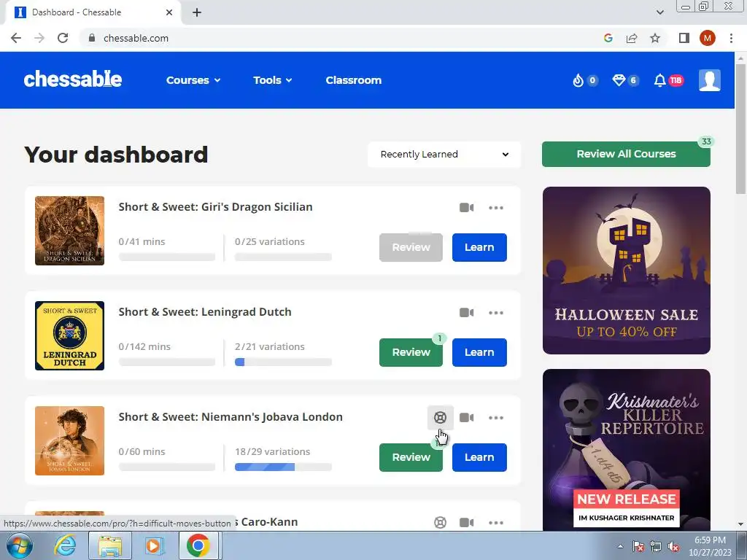Screen dimensions: 747x560
Task: Open more options for Leningrad Dutch
Action: click(x=496, y=313)
